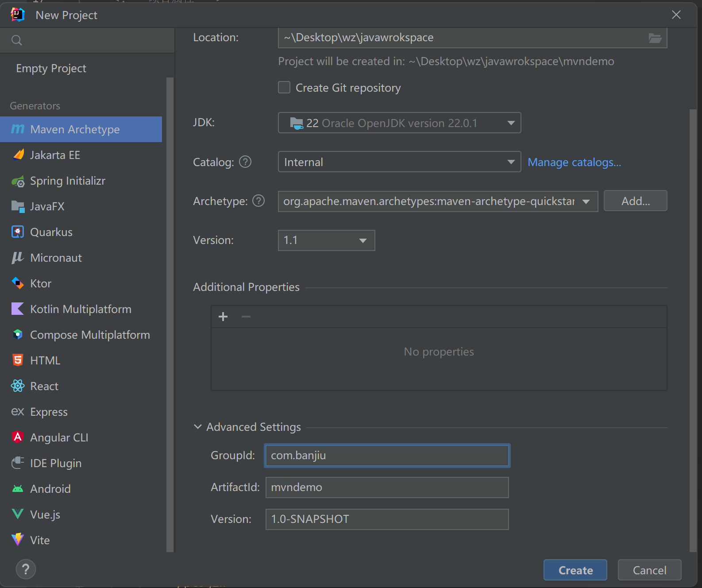The height and width of the screenshot is (588, 702).
Task: Click the Additional Properties heading
Action: coord(246,287)
